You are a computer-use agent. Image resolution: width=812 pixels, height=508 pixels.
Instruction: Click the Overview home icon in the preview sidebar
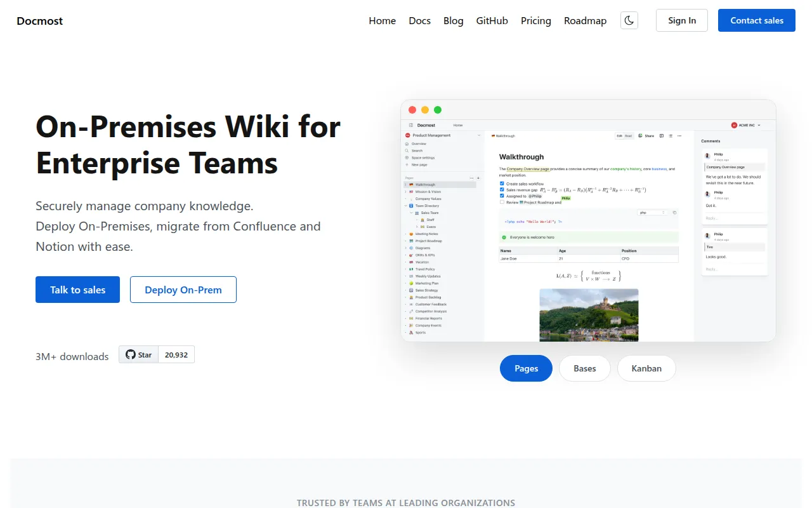[407, 144]
